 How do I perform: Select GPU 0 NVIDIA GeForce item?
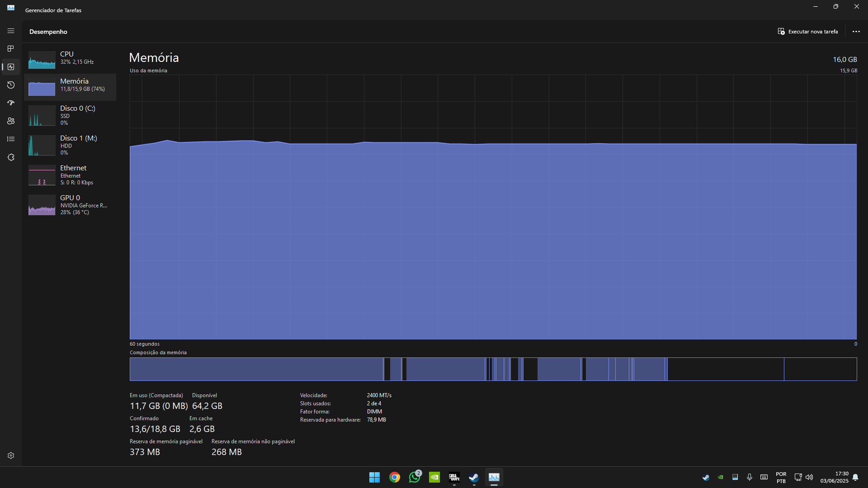coord(70,205)
